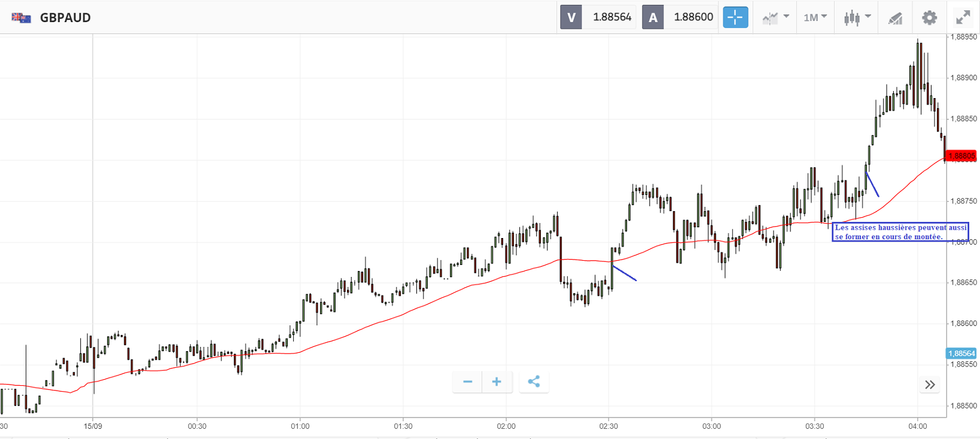Click the GBPAUD instrument name
980x439 pixels.
coord(65,17)
